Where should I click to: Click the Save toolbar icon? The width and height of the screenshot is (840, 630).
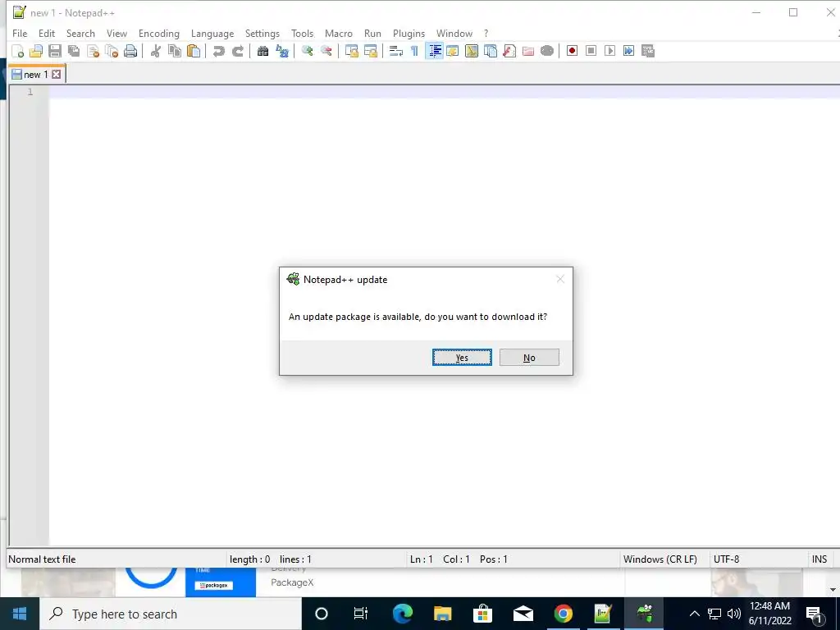click(x=55, y=51)
